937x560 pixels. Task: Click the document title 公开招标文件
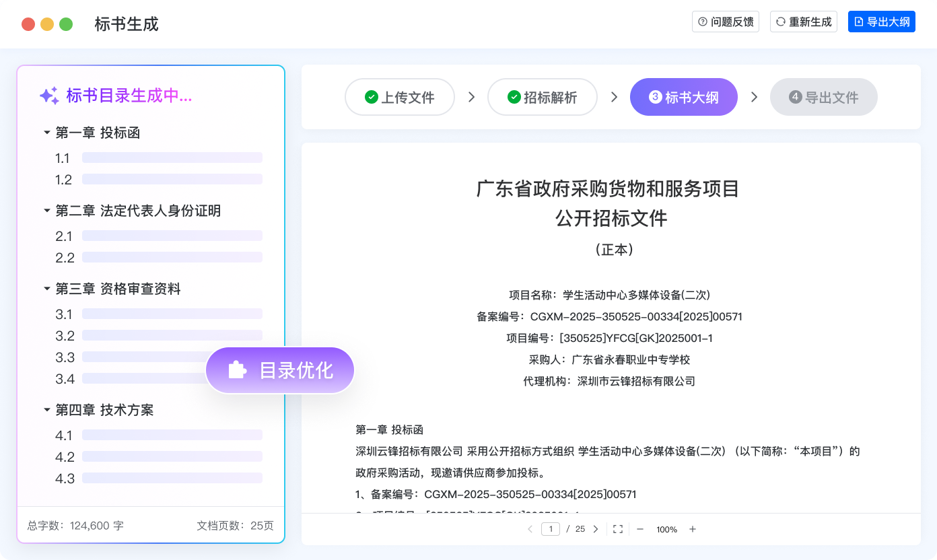[611, 218]
